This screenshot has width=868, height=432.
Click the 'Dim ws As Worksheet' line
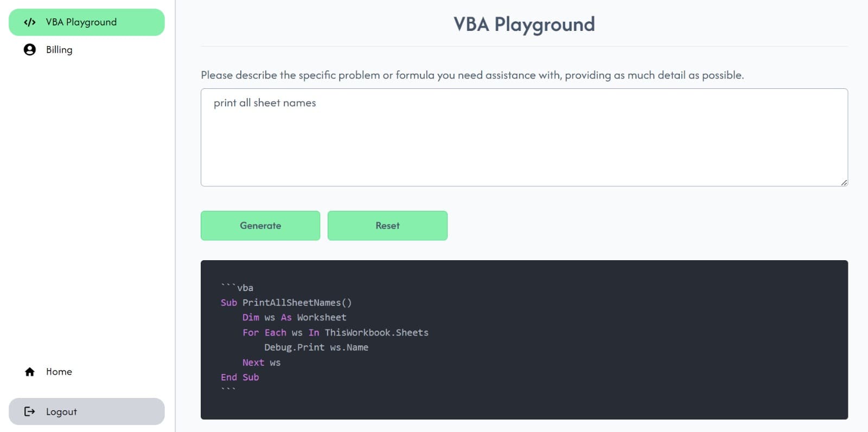[x=294, y=318]
